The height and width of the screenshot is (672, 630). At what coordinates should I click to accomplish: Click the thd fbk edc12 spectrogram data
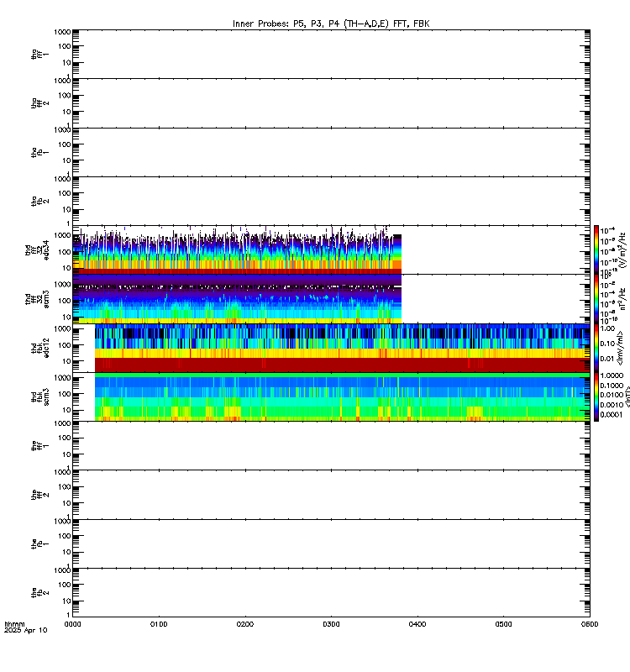click(343, 348)
